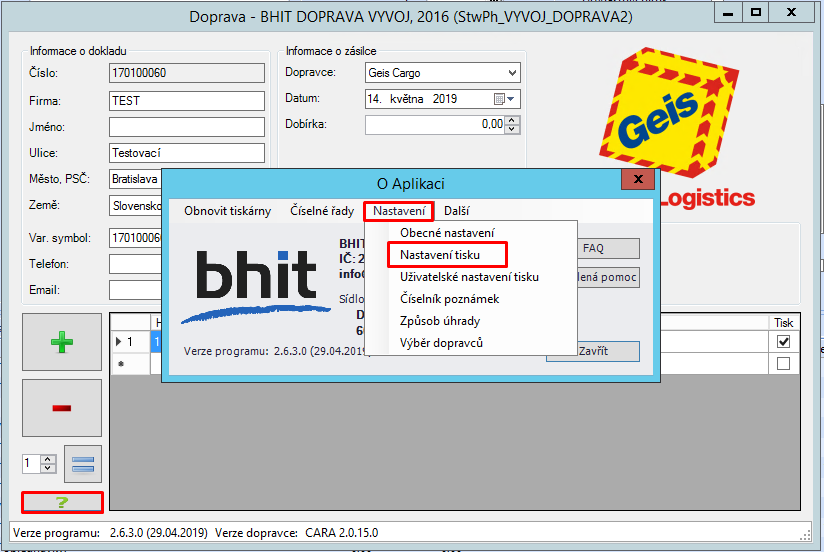Decrease the Dobírka amount with the down arrow
The image size is (824, 552).
[x=512, y=129]
